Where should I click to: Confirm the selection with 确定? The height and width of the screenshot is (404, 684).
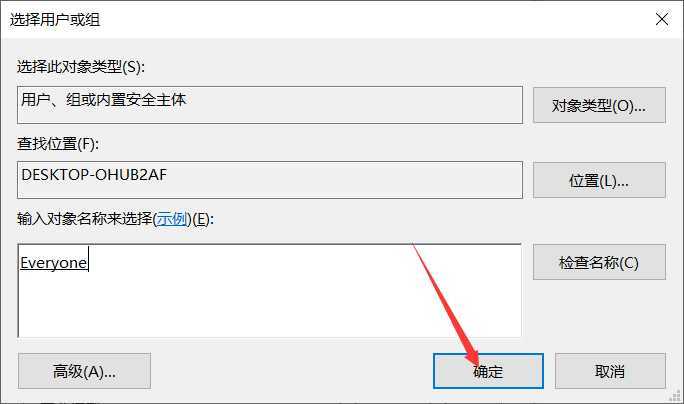pyautogui.click(x=488, y=371)
